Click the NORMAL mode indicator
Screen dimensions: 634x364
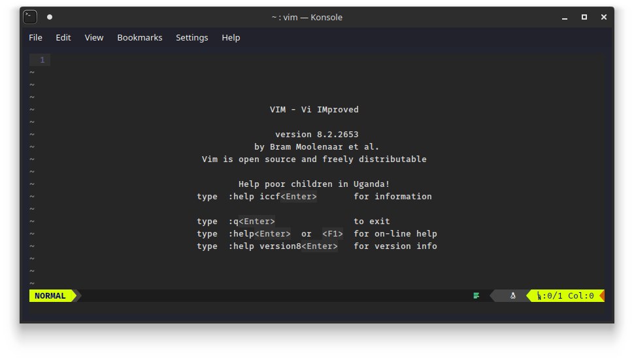pos(50,295)
